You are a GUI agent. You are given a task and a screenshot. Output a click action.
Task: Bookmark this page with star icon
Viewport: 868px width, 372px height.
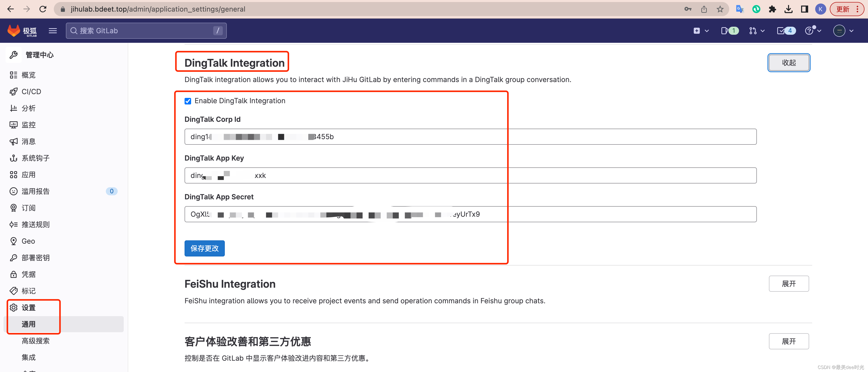[x=720, y=9]
